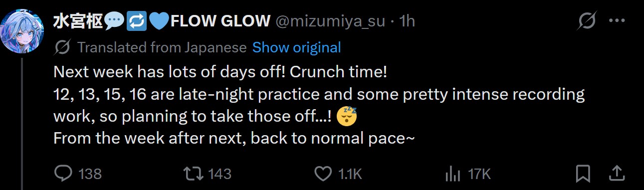Viewport: 644px width, 190px height.
Task: Click the 1h timestamp
Action: coord(408,21)
